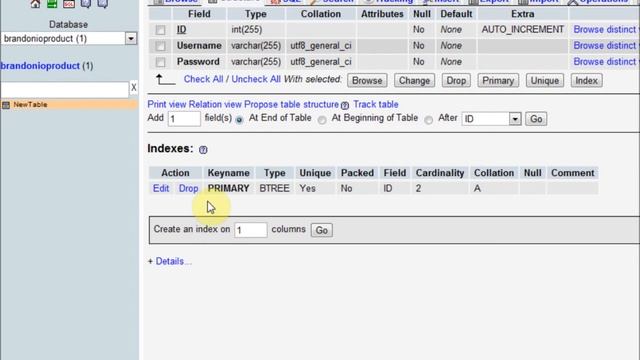This screenshot has height=360, width=640.
Task: Open the SQL query window icon
Action: 69,3
